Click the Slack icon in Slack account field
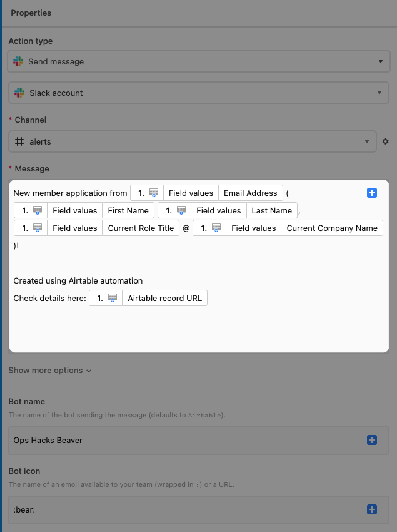 coord(19,93)
